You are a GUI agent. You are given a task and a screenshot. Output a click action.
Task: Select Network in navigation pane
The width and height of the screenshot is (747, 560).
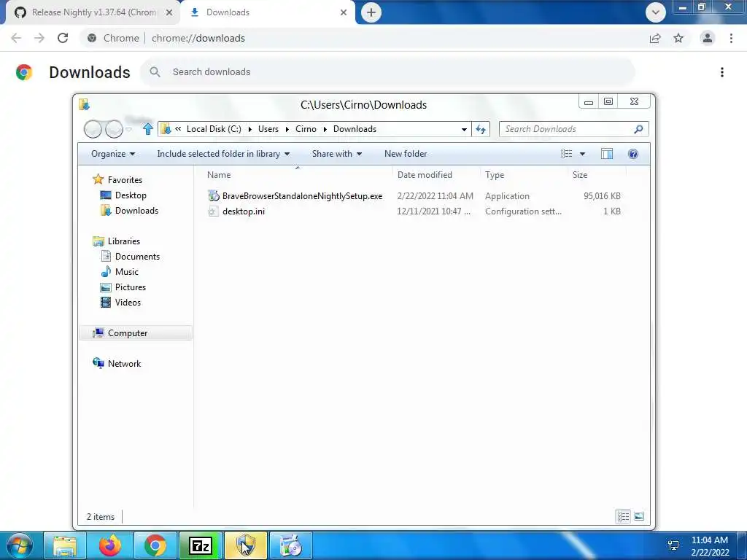tap(124, 364)
